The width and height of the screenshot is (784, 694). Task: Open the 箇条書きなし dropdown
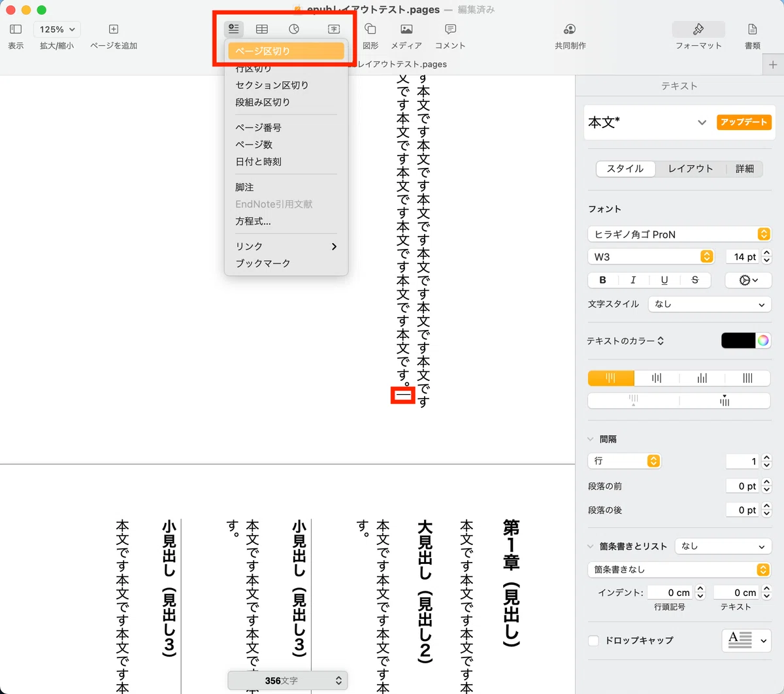(x=679, y=570)
